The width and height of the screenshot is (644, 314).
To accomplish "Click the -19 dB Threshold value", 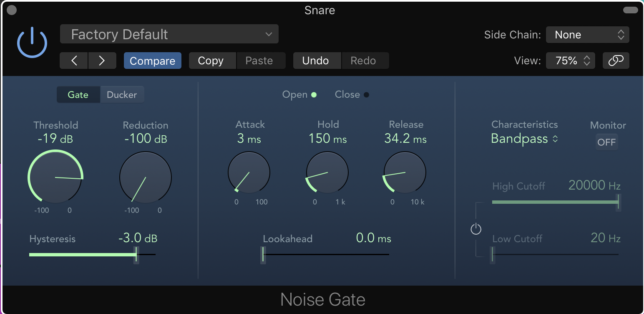I will tap(55, 139).
